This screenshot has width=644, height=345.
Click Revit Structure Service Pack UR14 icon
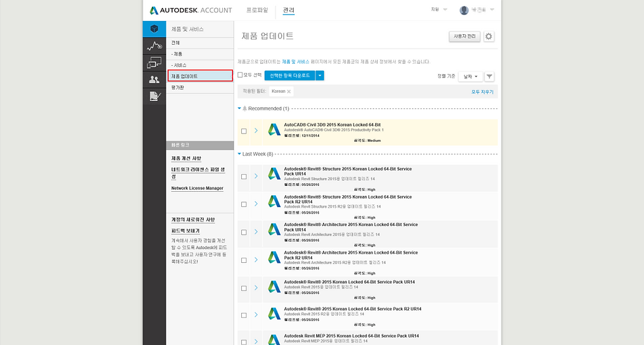point(275,173)
